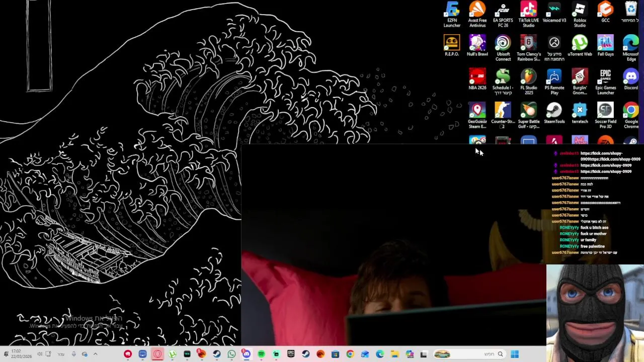Open Google Chrome from the taskbar

(x=350, y=354)
